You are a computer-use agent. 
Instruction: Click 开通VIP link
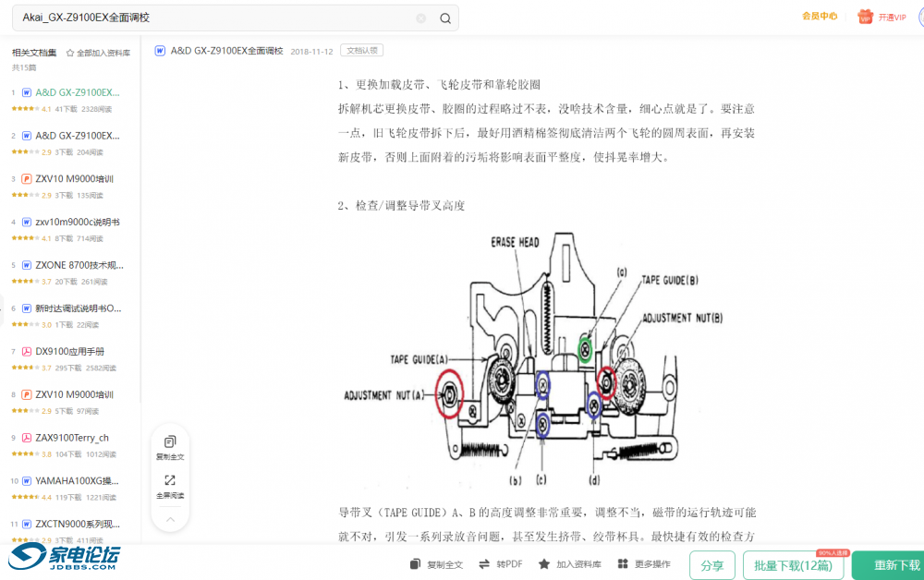(892, 18)
